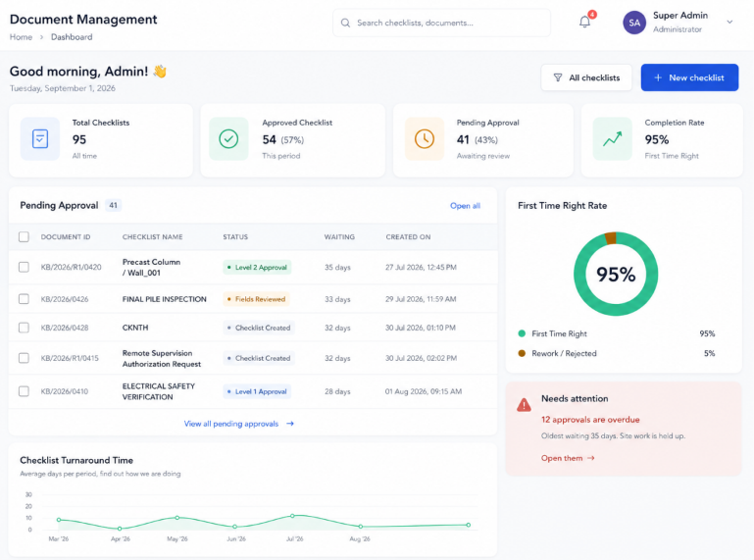The width and height of the screenshot is (754, 560).
Task: Click the Completion Rate trend icon
Action: coord(612,139)
